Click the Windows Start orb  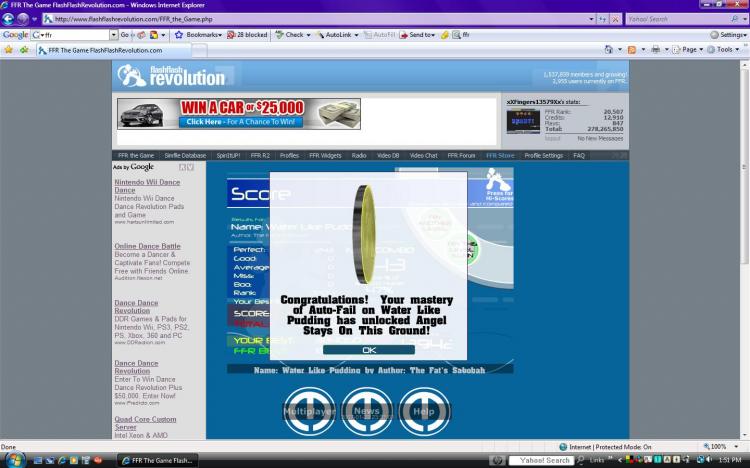coord(14,459)
